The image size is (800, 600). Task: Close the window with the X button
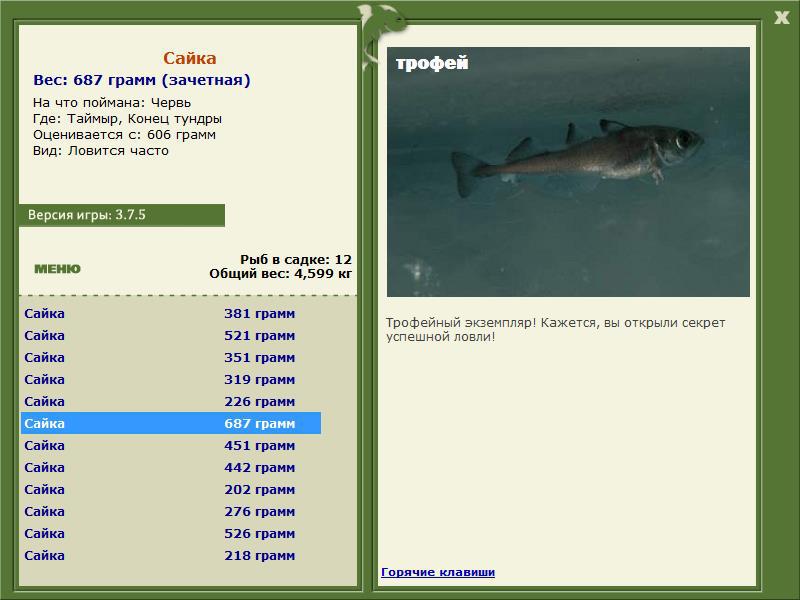point(781,17)
